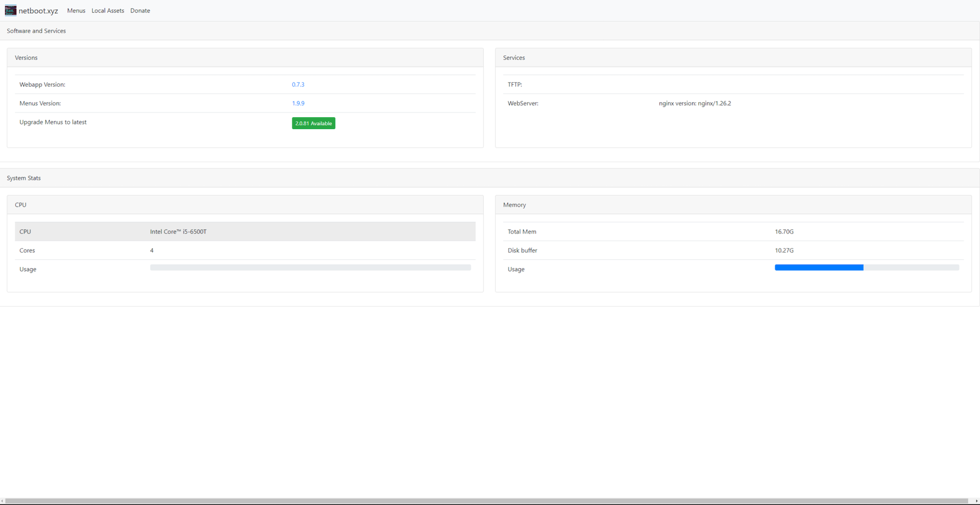This screenshot has width=980, height=505.
Task: Open the Menus navigation item
Action: pos(76,11)
